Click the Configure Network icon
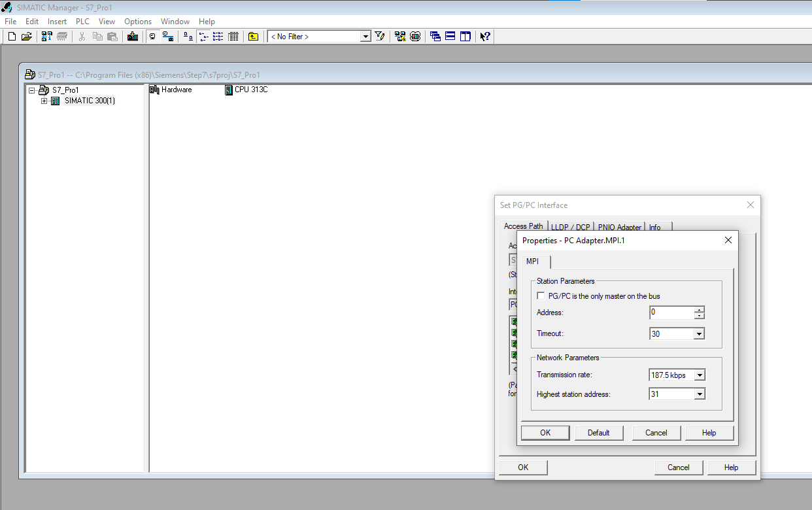812x510 pixels. coord(400,37)
